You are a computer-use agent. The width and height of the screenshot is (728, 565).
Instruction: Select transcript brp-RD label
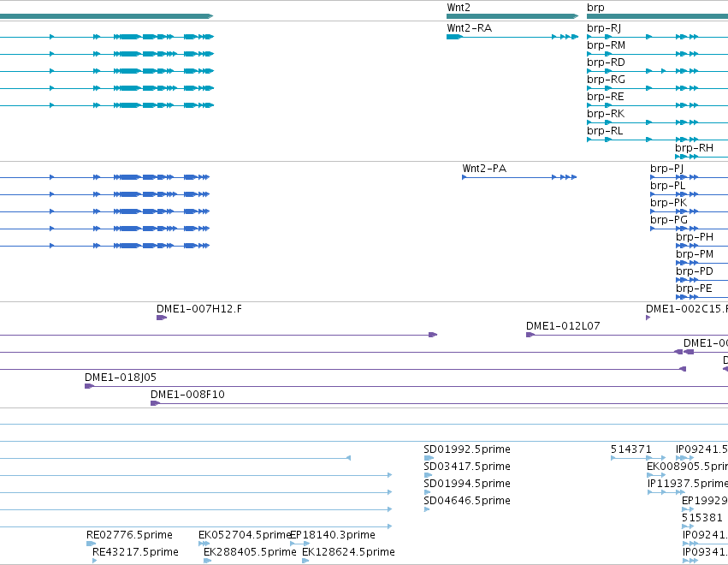(x=606, y=62)
